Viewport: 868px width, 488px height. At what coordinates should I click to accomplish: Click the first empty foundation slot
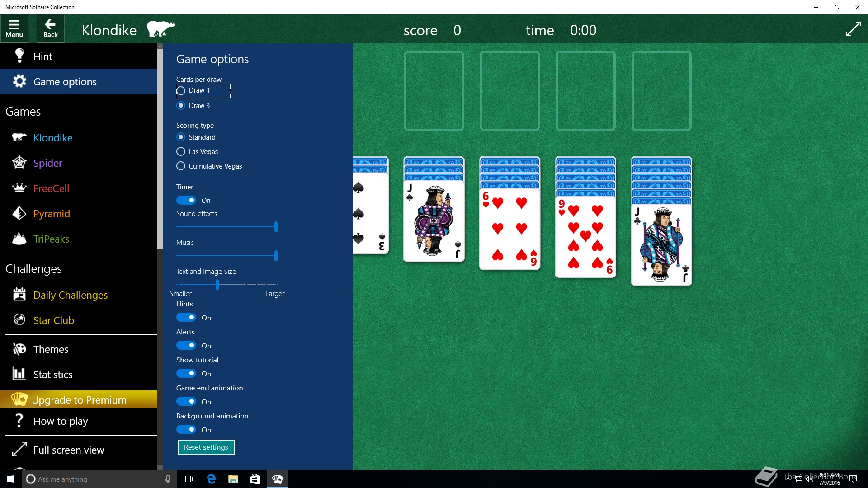coord(434,91)
